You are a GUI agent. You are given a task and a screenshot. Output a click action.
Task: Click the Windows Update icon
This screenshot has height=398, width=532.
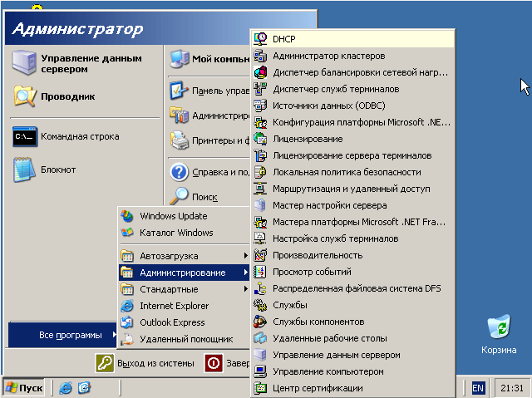coord(127,216)
